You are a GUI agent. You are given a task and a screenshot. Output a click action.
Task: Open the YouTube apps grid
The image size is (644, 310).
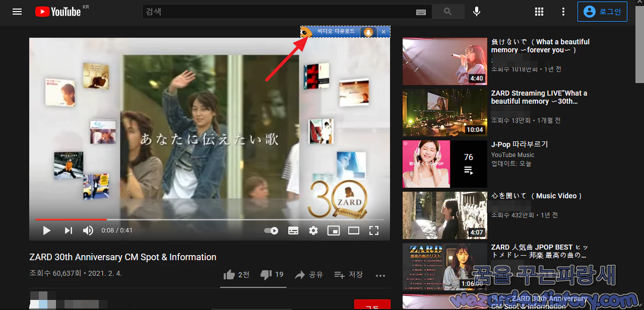(539, 12)
